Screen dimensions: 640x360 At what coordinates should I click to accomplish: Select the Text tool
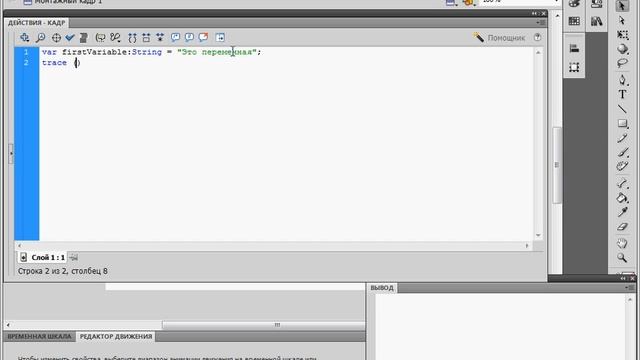pos(622,94)
